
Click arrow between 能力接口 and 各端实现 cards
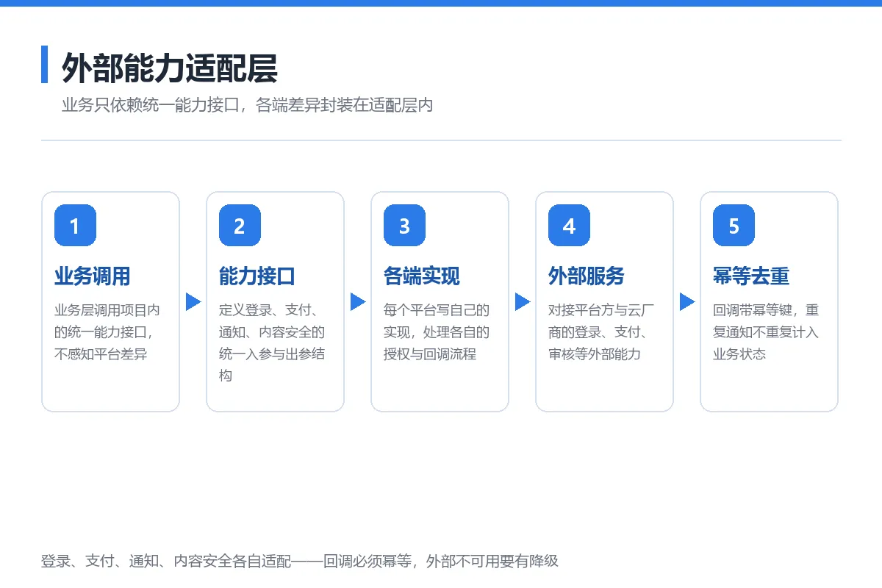(358, 301)
